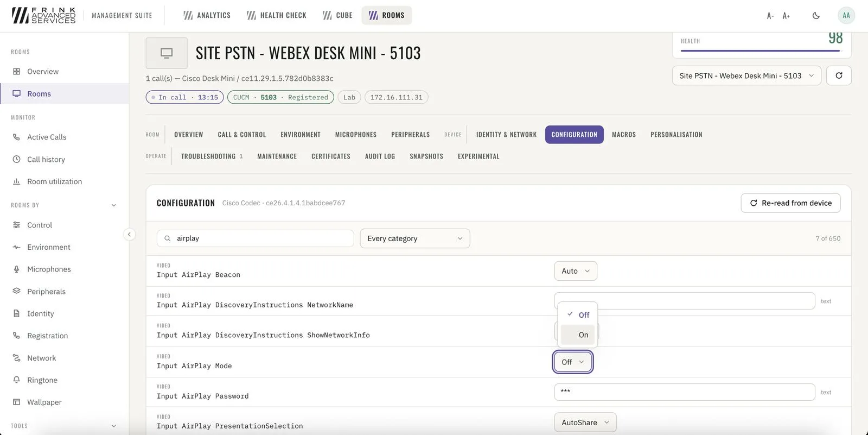The image size is (868, 435).
Task: Open Overview in the sidebar
Action: pyautogui.click(x=65, y=72)
